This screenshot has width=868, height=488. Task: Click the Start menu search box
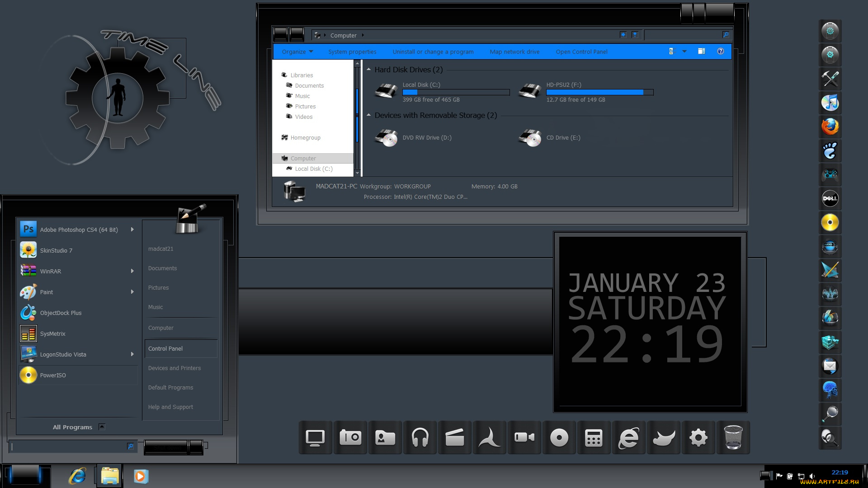(x=68, y=446)
